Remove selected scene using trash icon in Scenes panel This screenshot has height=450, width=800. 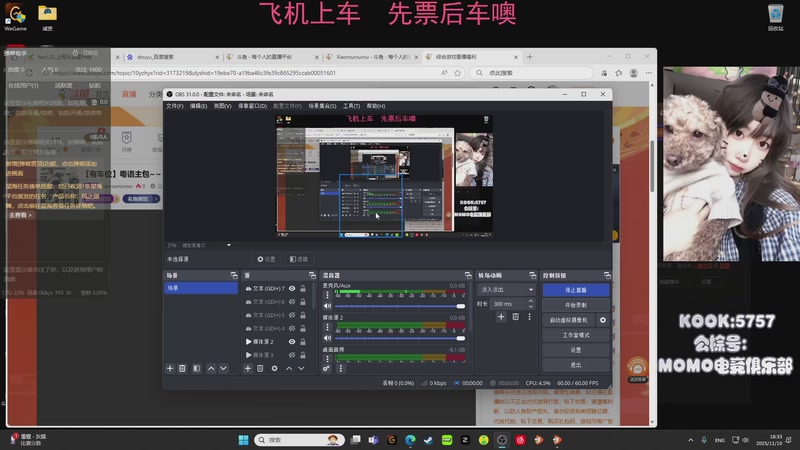pyautogui.click(x=182, y=368)
